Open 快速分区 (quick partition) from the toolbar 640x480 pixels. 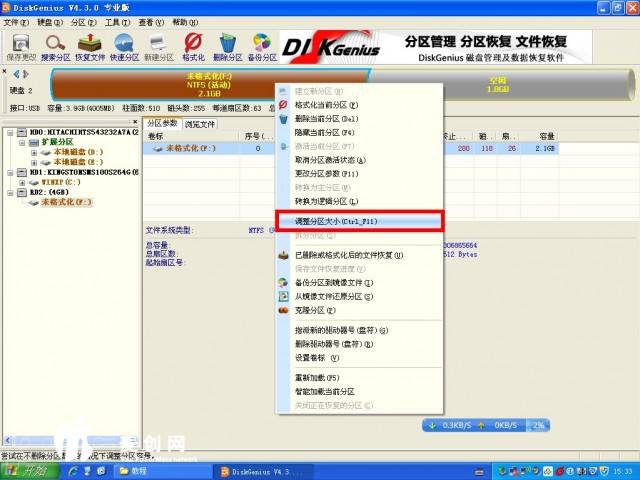tap(125, 46)
